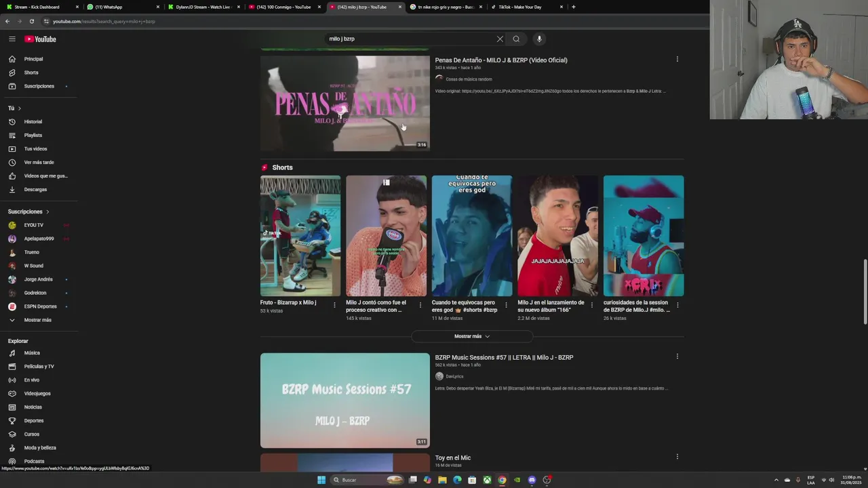Open Ver más tarde list
Image resolution: width=868 pixels, height=488 pixels.
[x=39, y=162]
